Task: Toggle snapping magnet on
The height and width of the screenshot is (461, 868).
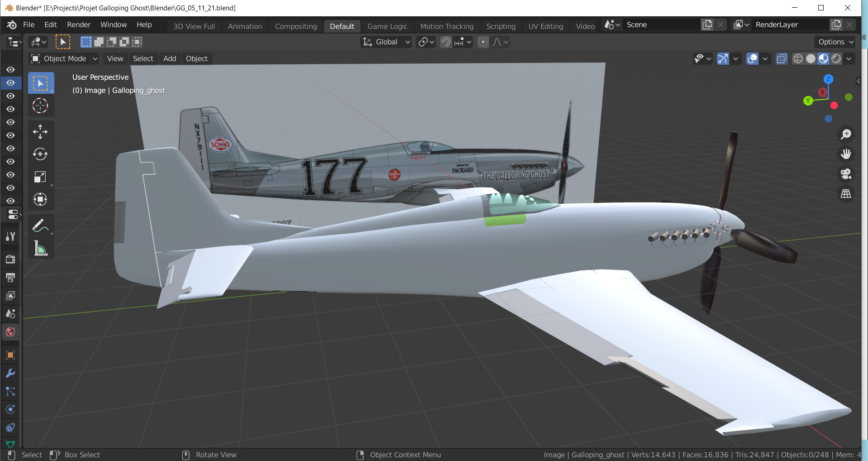Action: (x=446, y=42)
